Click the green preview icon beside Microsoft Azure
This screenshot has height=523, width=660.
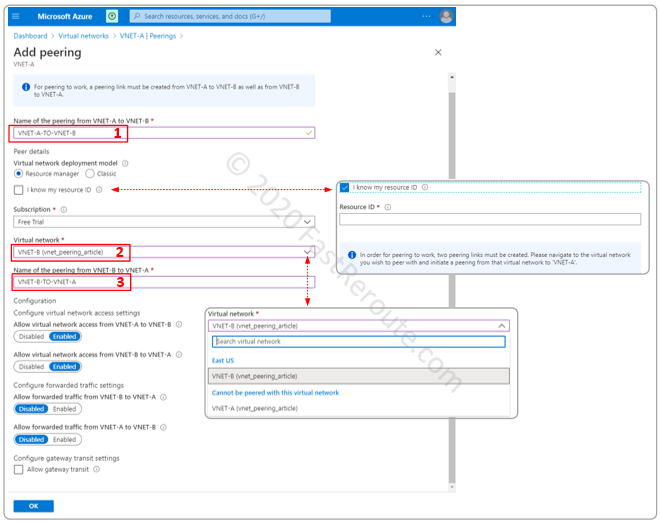[112, 16]
